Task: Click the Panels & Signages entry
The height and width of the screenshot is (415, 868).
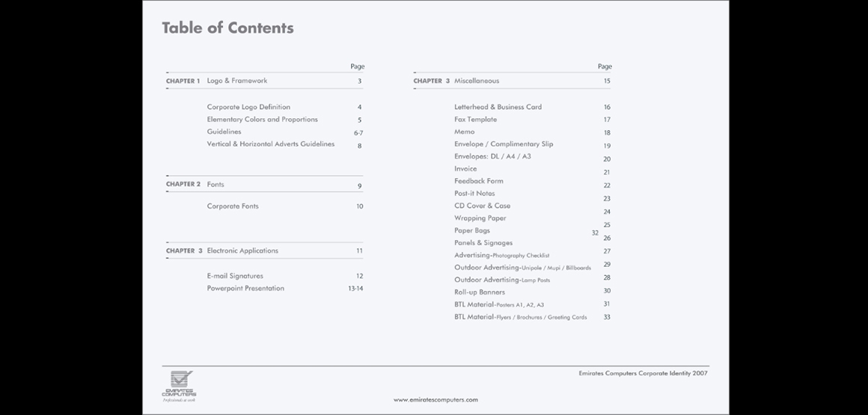Action: pos(483,243)
